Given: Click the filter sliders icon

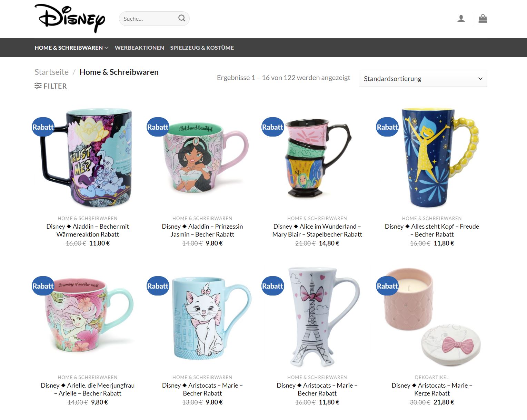Looking at the screenshot, I should (38, 86).
